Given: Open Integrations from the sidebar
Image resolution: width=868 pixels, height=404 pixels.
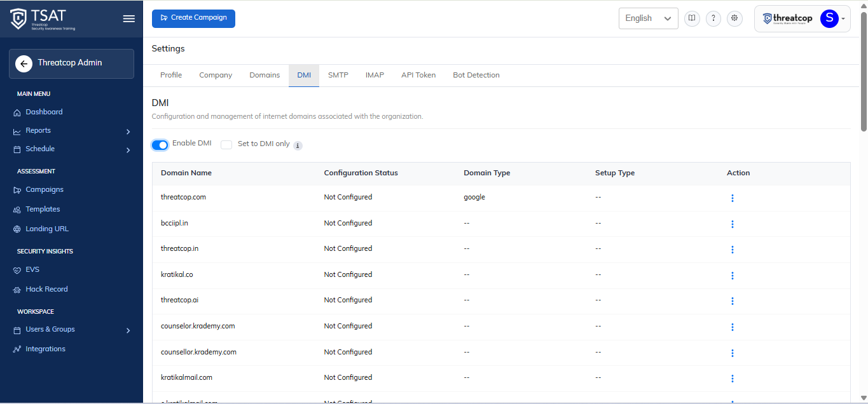Looking at the screenshot, I should (x=45, y=349).
